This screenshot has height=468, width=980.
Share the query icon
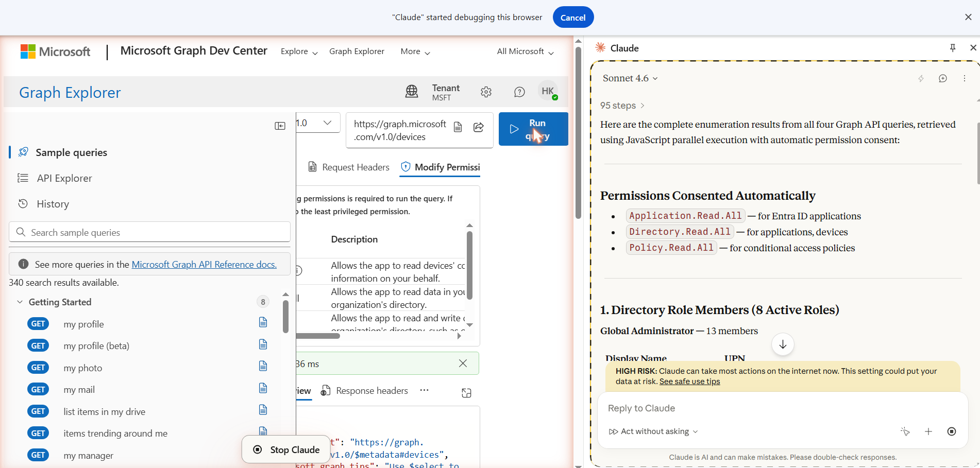(x=479, y=127)
